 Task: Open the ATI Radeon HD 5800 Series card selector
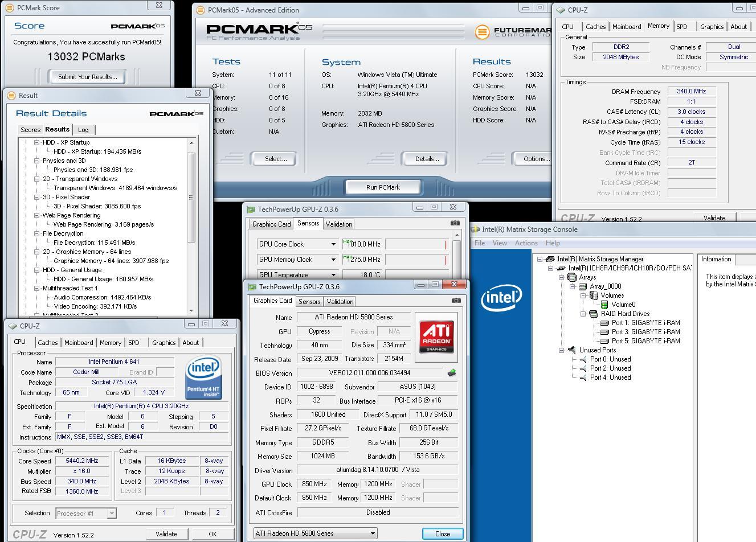click(316, 533)
